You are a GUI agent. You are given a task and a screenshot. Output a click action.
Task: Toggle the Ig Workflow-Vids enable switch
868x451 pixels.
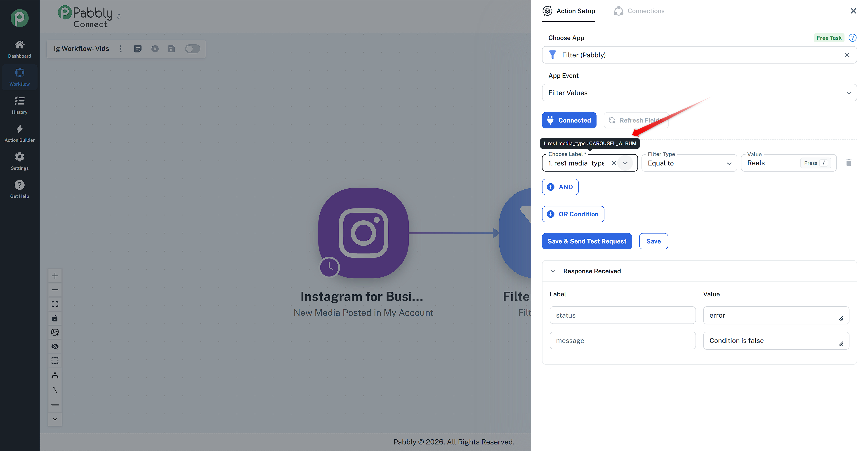pos(192,49)
